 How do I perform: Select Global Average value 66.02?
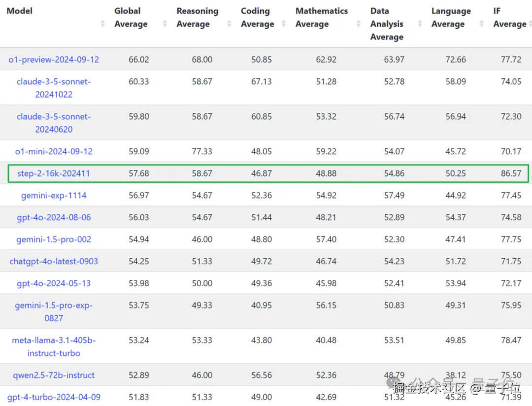tap(139, 60)
